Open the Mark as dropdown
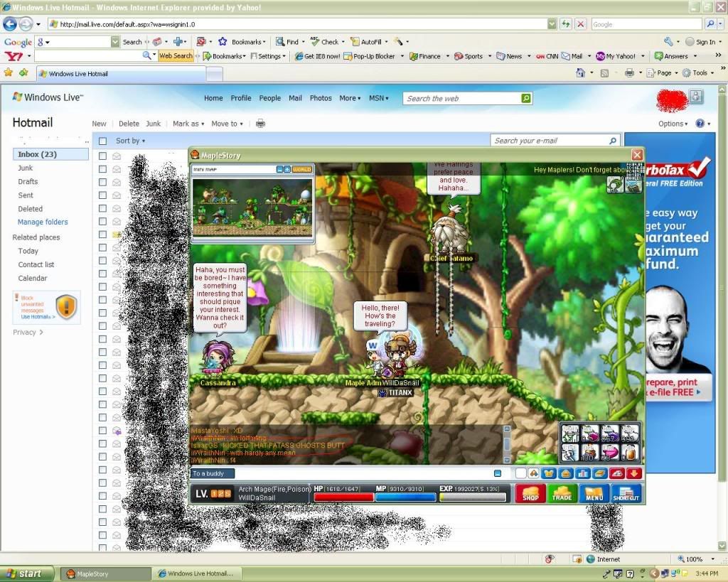Viewport: 728px width, 582px height. (x=188, y=124)
